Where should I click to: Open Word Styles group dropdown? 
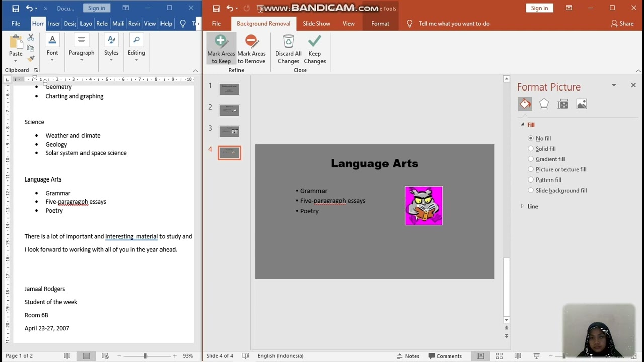[111, 48]
